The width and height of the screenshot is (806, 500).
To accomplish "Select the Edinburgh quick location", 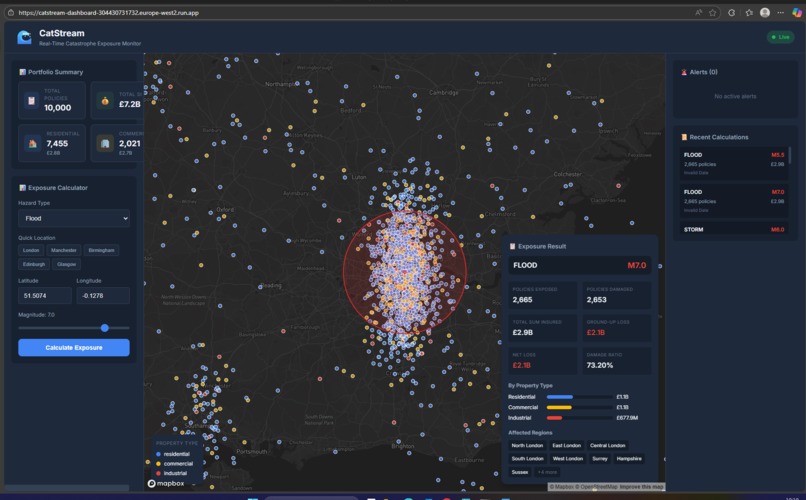I will (34, 264).
